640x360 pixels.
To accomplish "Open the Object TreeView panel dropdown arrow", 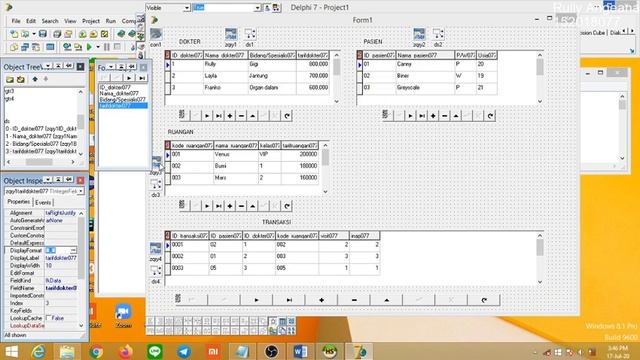I will pyautogui.click(x=48, y=66).
